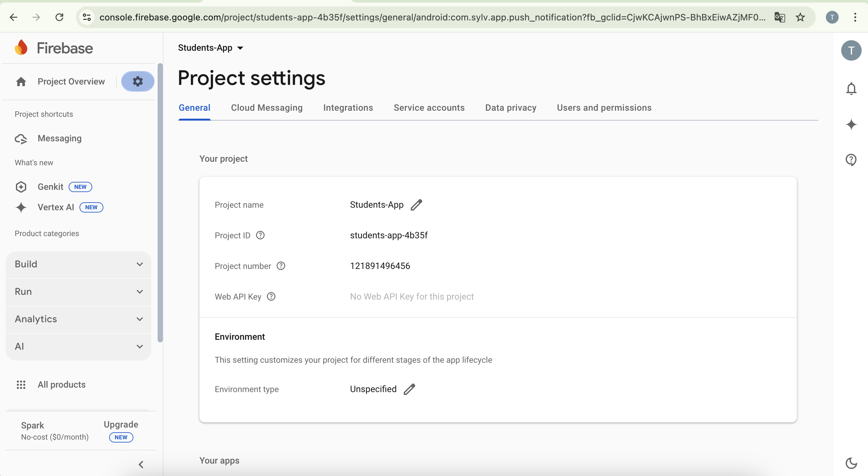Open notifications bell icon
Screen dimensions: 868x476
(x=851, y=89)
